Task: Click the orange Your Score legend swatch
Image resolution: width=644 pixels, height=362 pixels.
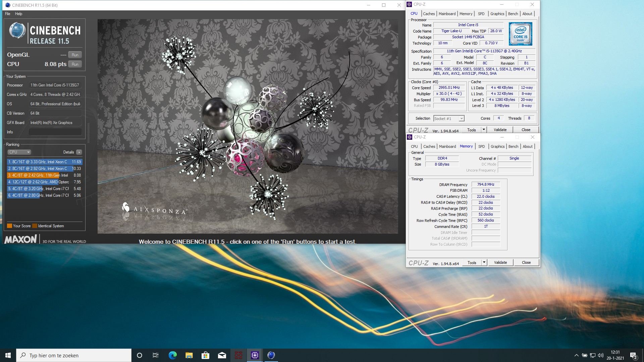Action: [10, 226]
